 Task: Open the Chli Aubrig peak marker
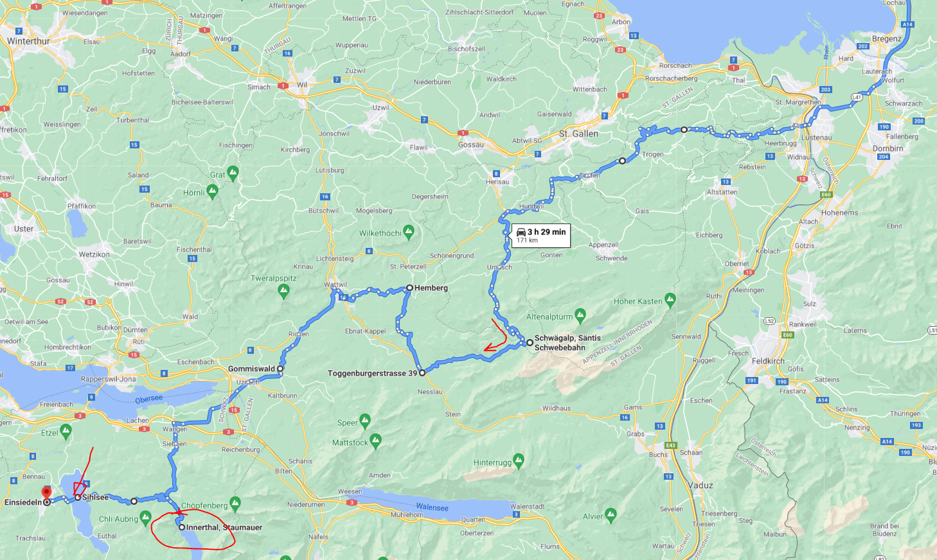tap(146, 518)
